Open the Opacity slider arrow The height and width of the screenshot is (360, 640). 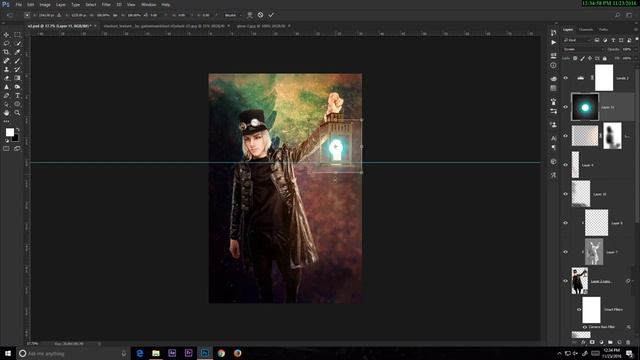pyautogui.click(x=635, y=49)
